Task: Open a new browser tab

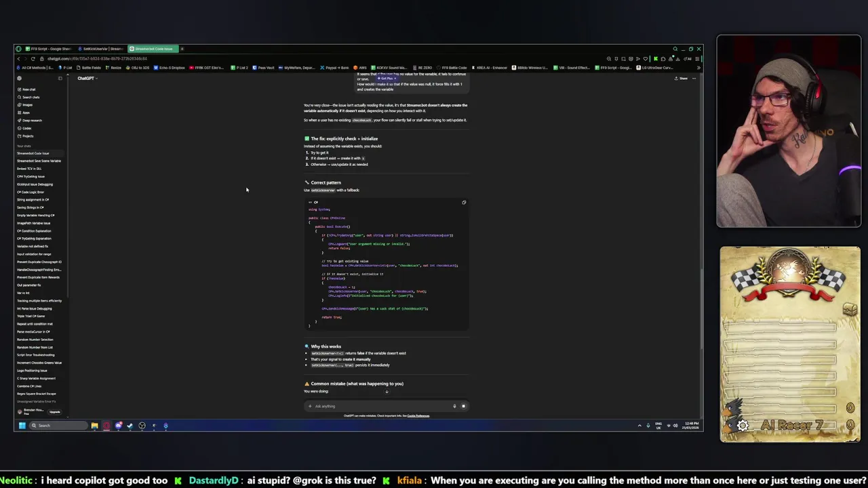Action: click(182, 49)
